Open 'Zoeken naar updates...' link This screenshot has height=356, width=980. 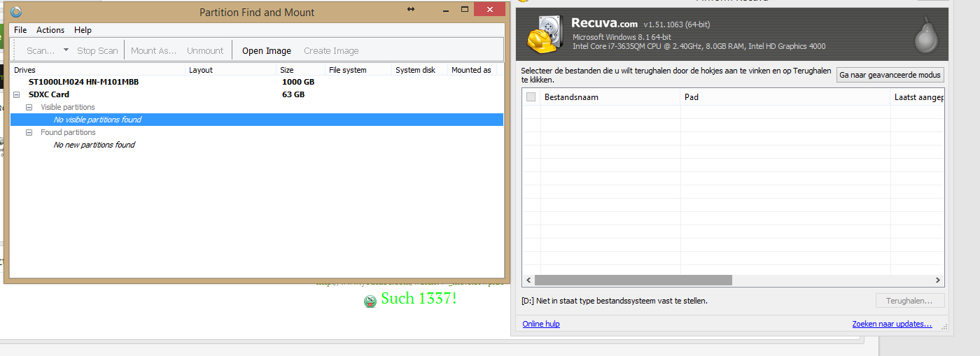(x=892, y=324)
